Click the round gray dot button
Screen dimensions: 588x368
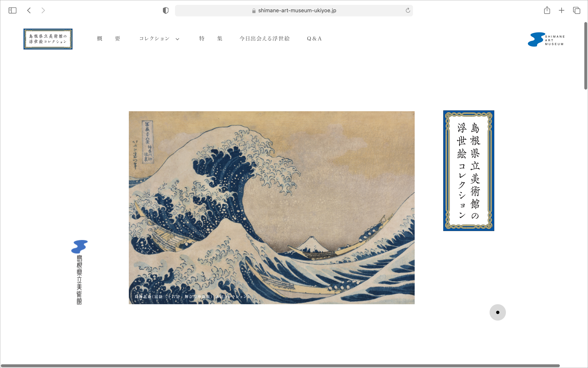(x=498, y=312)
